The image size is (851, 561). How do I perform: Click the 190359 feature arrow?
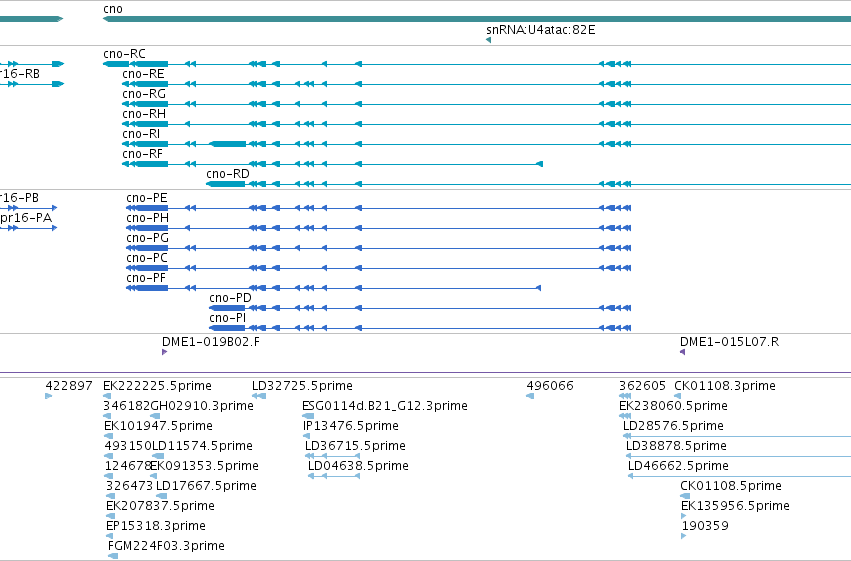684,536
